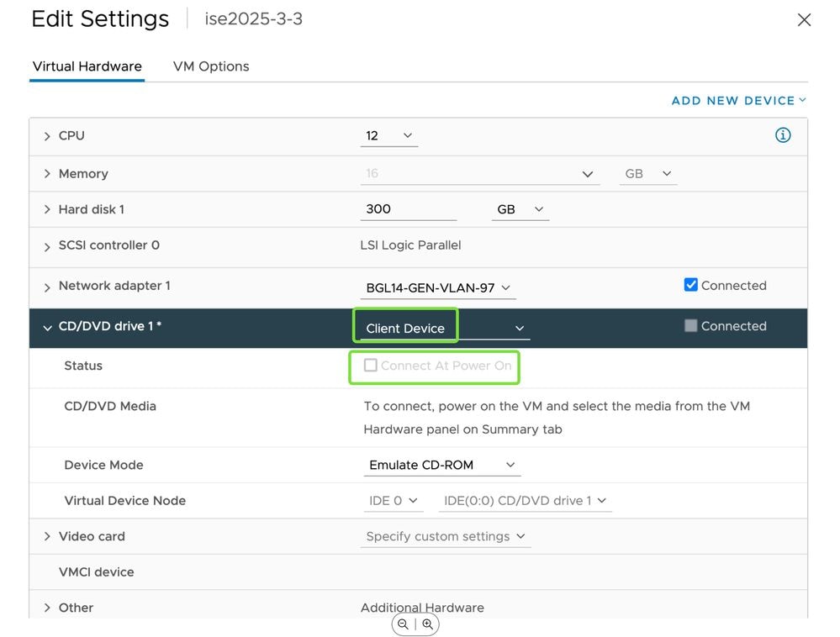This screenshot has width=840, height=637.
Task: Click the zoom in magnifier icon
Action: click(427, 624)
